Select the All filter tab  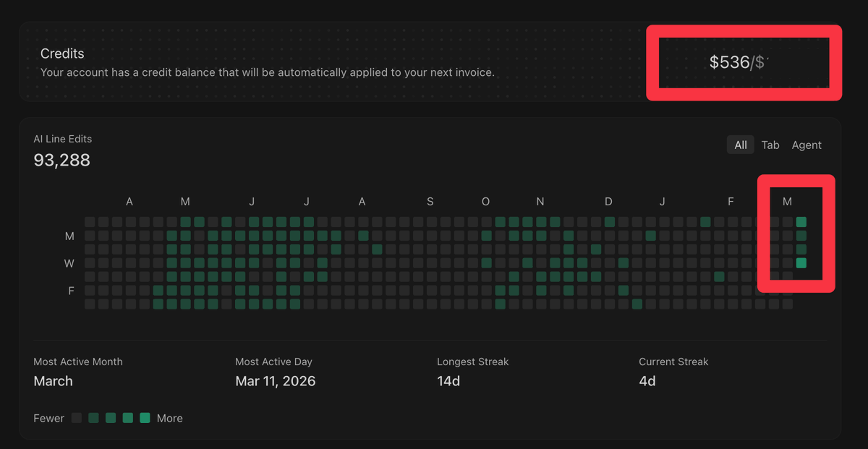pyautogui.click(x=741, y=145)
